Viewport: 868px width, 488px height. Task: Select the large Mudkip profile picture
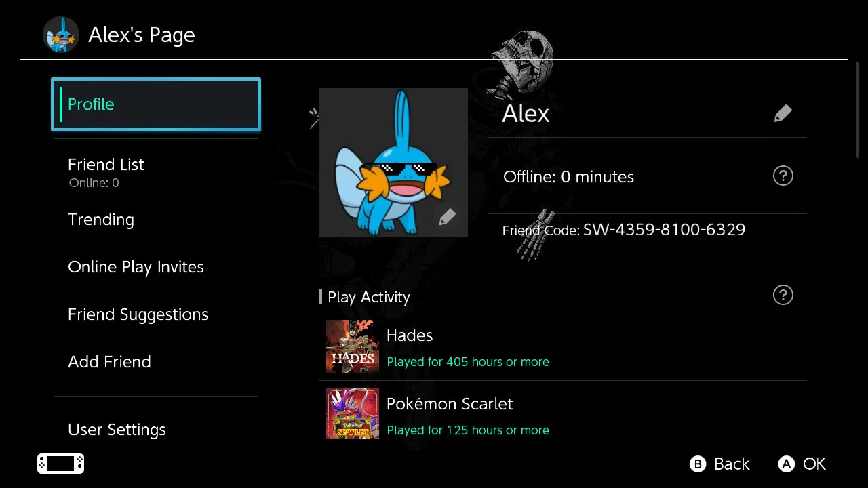(x=393, y=163)
